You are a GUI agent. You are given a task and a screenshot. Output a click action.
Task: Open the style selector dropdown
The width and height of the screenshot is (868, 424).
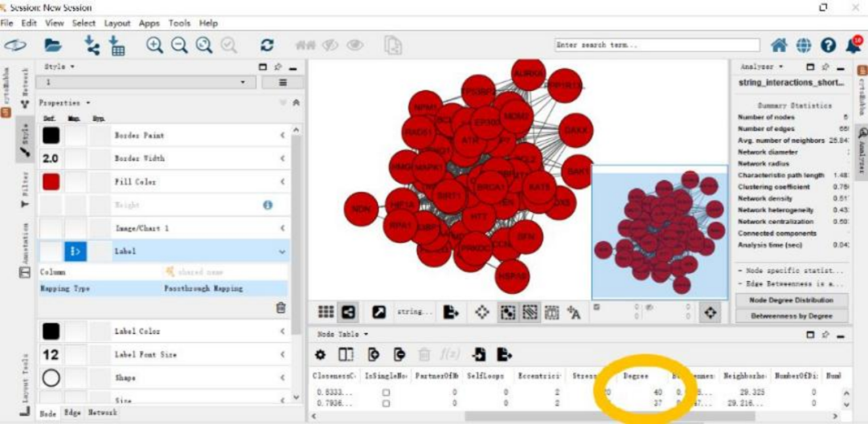145,82
